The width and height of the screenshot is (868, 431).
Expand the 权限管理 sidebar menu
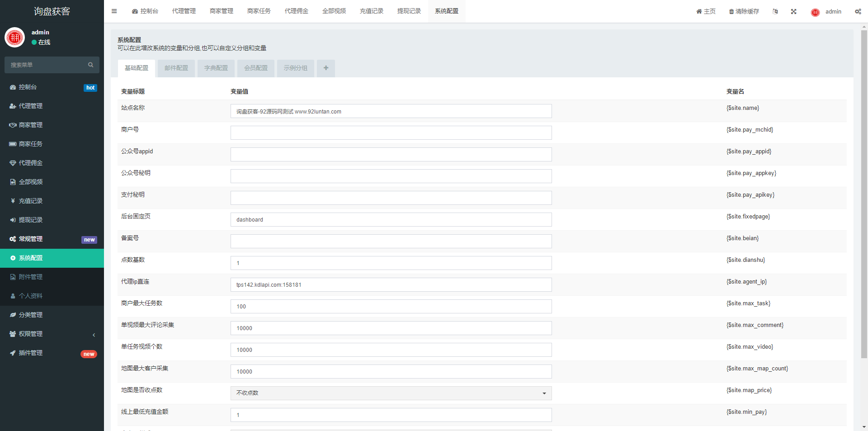point(52,334)
